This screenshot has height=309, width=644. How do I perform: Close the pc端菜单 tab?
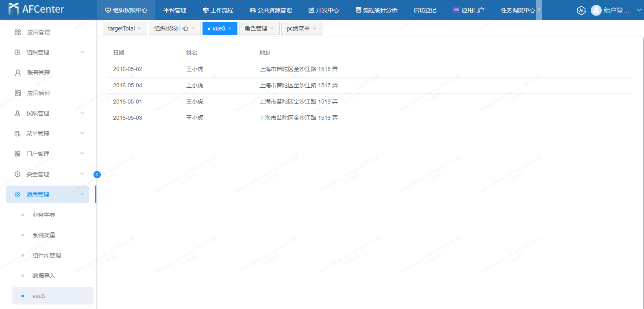[x=315, y=28]
